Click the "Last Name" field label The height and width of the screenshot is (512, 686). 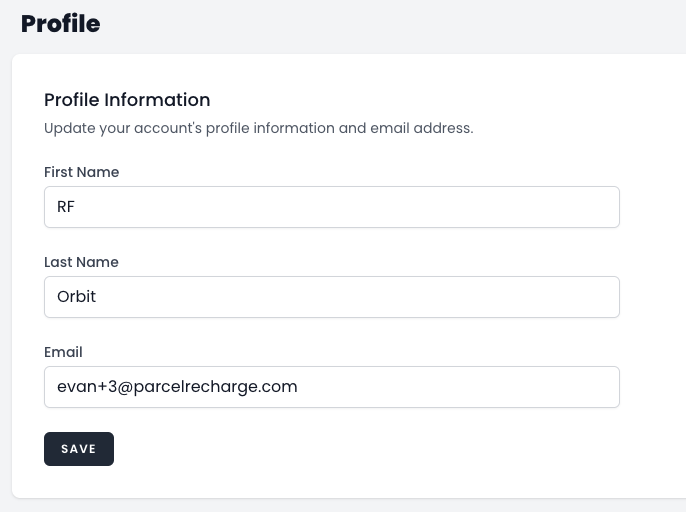pyautogui.click(x=81, y=262)
